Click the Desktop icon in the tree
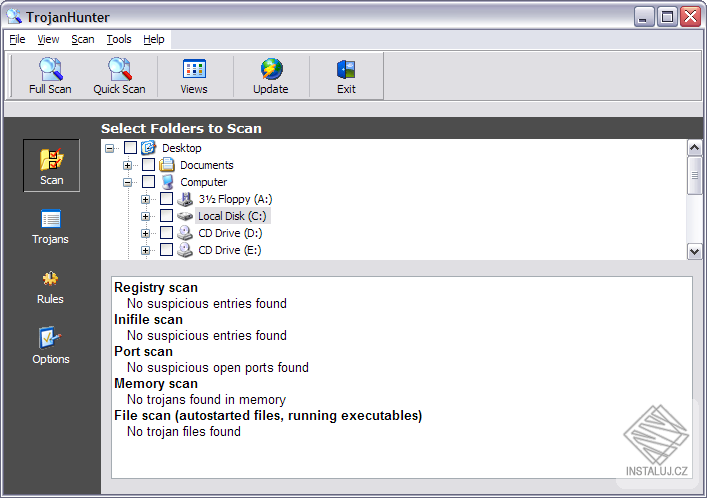Image resolution: width=707 pixels, height=498 pixels. pos(148,148)
